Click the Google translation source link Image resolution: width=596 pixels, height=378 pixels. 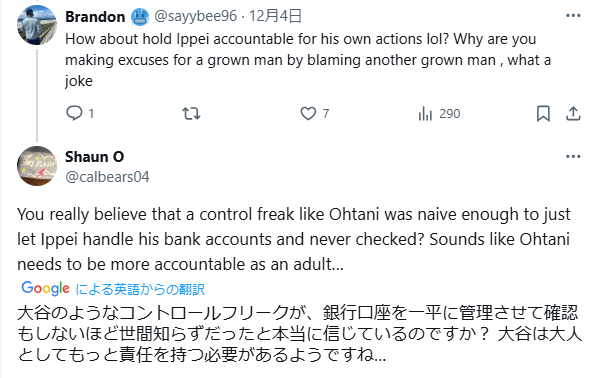point(46,289)
